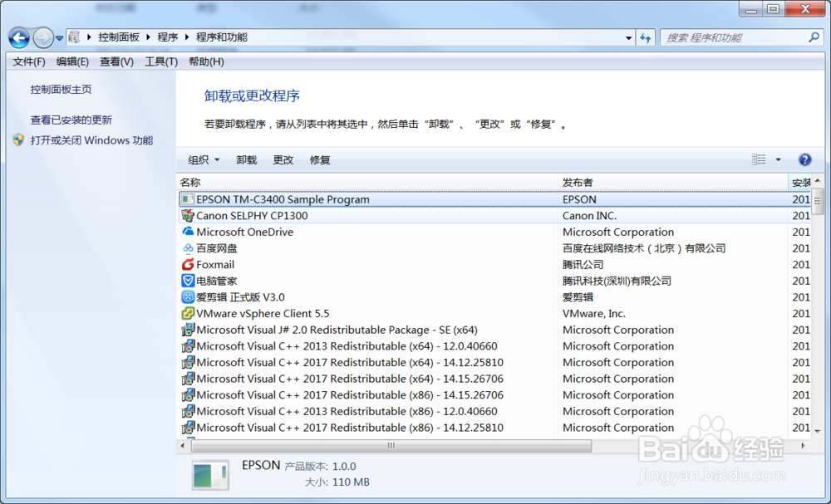Select the Visual J# 2.0 Redistributable icon
Viewport: 831px width, 504px height.
(187, 330)
